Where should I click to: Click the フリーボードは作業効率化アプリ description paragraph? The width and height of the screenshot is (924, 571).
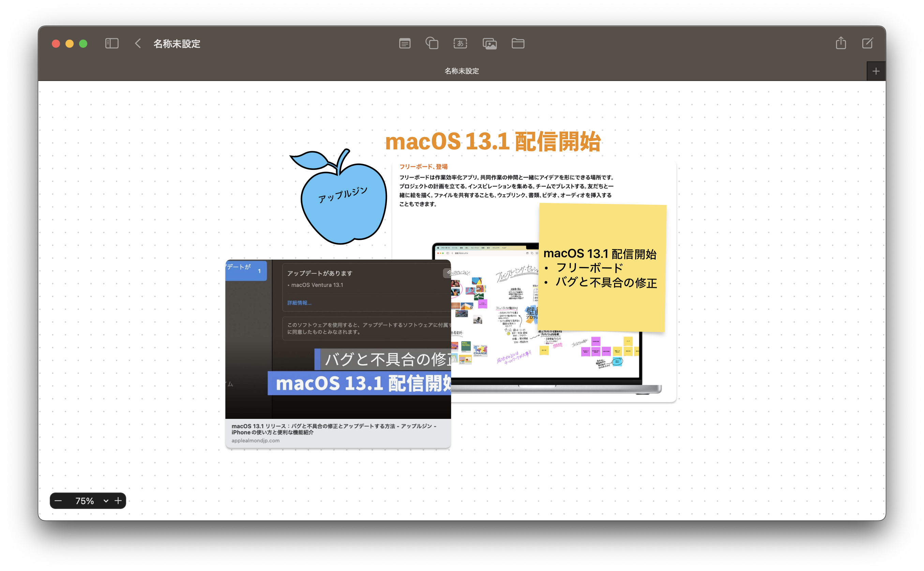(507, 191)
